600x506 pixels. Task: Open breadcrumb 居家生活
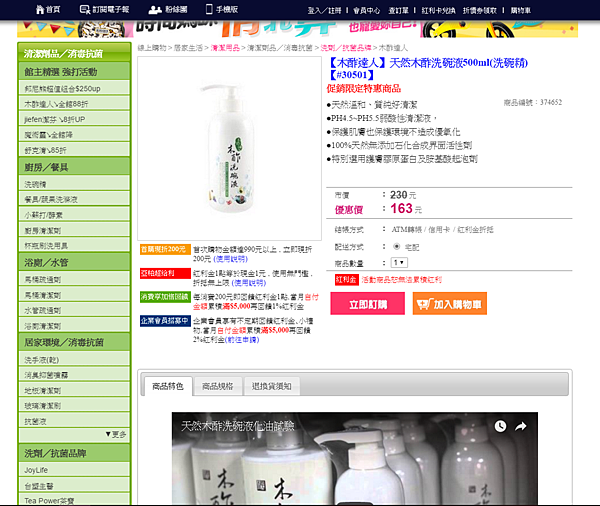pyautogui.click(x=188, y=48)
